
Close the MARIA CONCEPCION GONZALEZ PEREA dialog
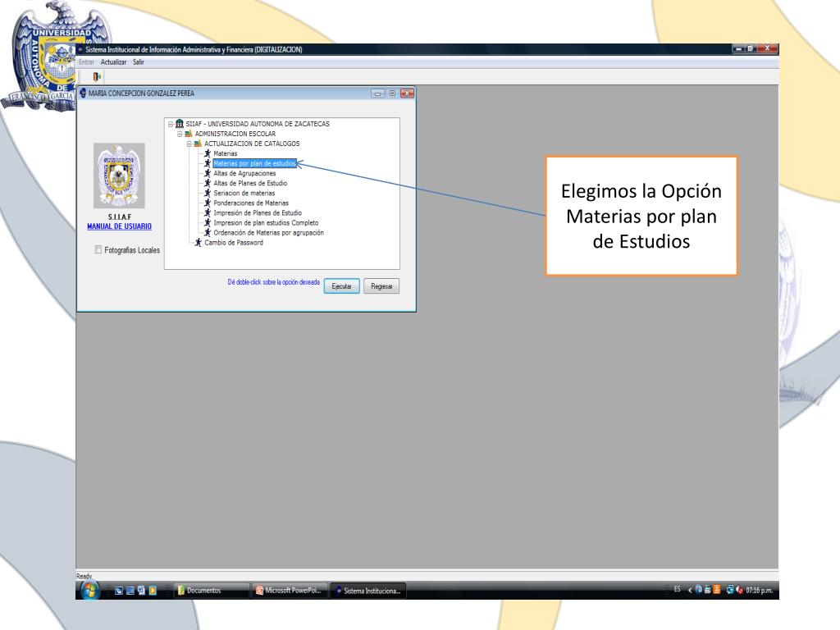[407, 94]
